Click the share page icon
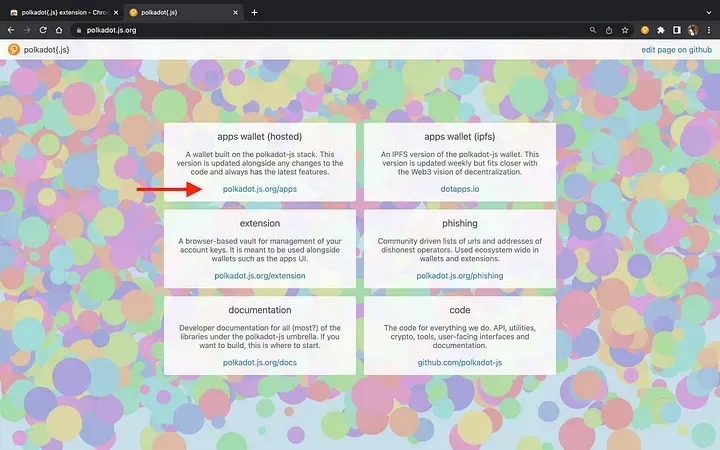This screenshot has height=450, width=720. click(x=609, y=30)
